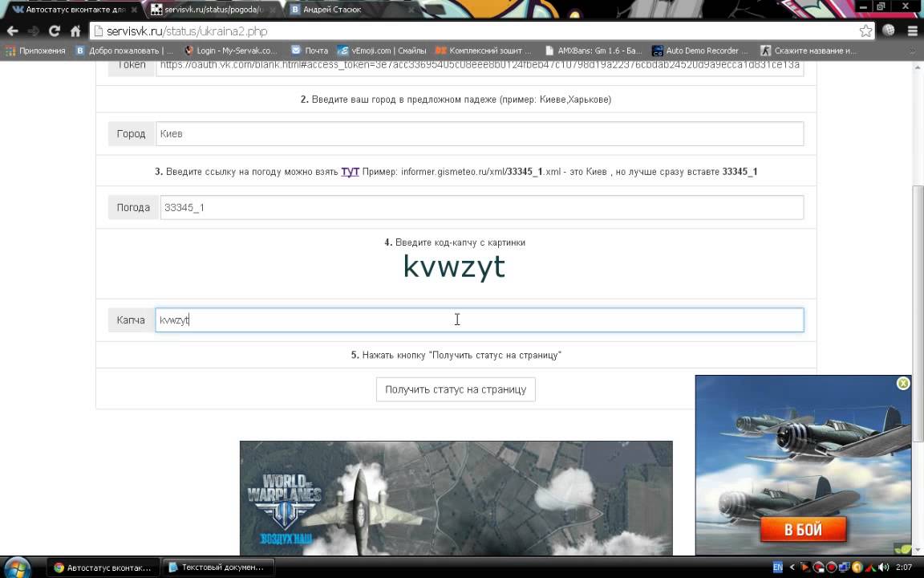Open the Почта bookmark
924x578 pixels.
coord(310,51)
